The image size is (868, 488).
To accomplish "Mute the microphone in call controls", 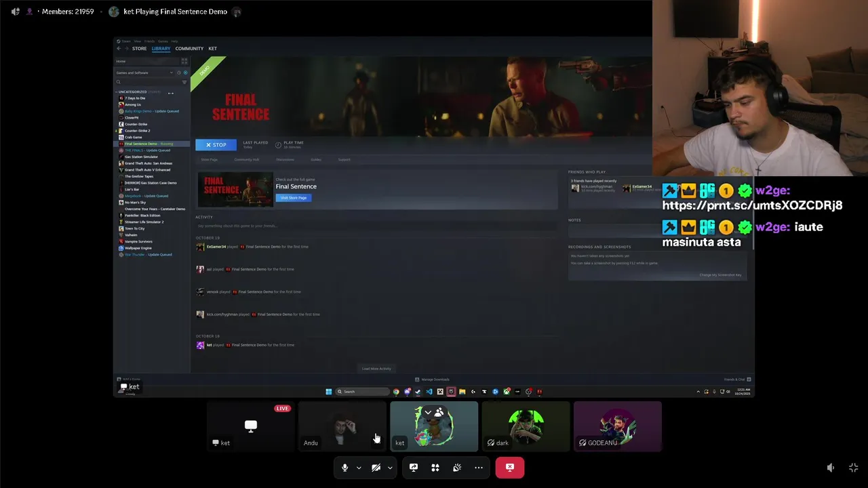I will tap(344, 468).
